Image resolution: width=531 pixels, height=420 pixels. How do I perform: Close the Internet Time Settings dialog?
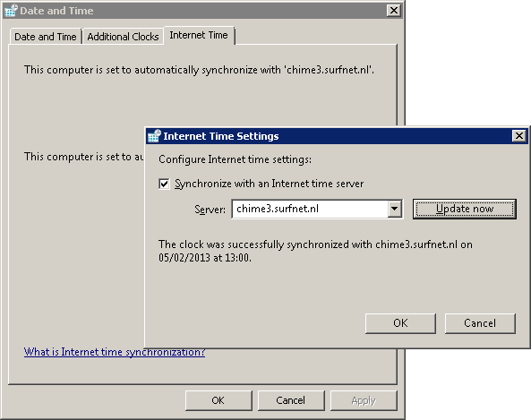(519, 136)
